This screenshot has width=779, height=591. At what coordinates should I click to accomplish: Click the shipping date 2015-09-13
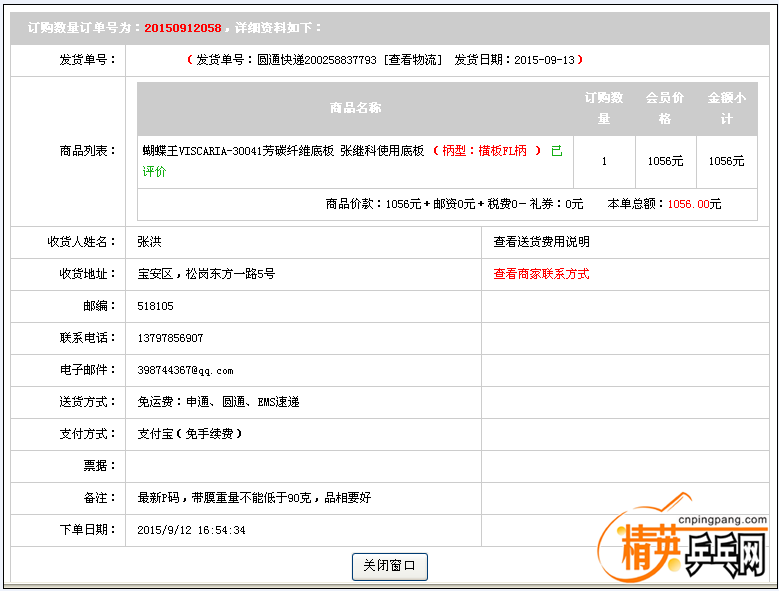[544, 60]
